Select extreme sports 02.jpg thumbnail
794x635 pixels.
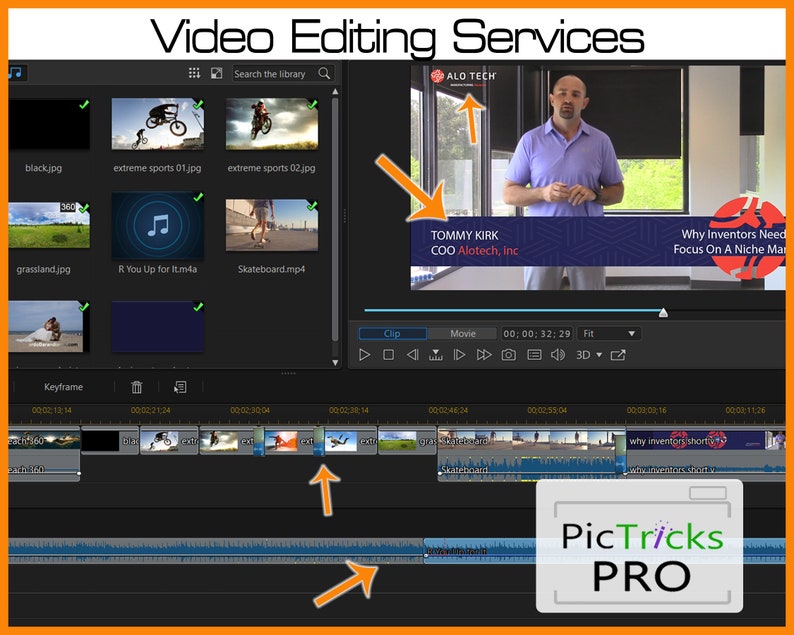[x=272, y=124]
